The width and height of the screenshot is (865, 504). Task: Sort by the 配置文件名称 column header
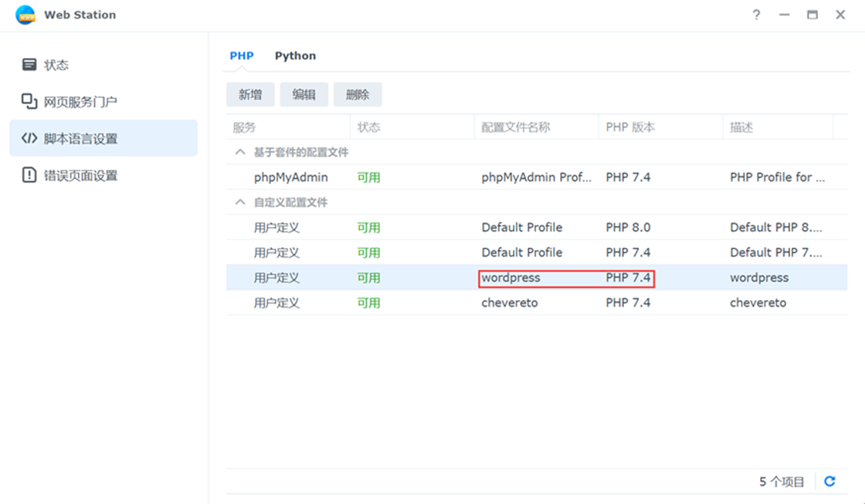536,127
